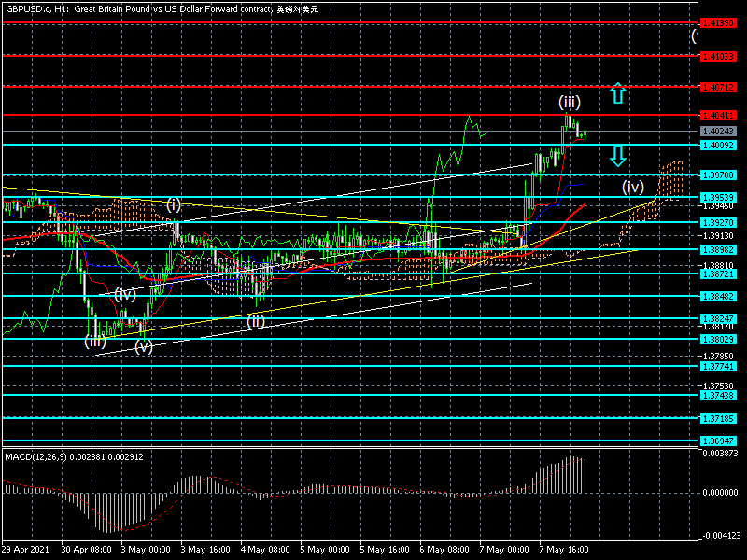Screen dimensions: 747x560
Task: Select the red 1.41390 price label
Action: point(718,23)
